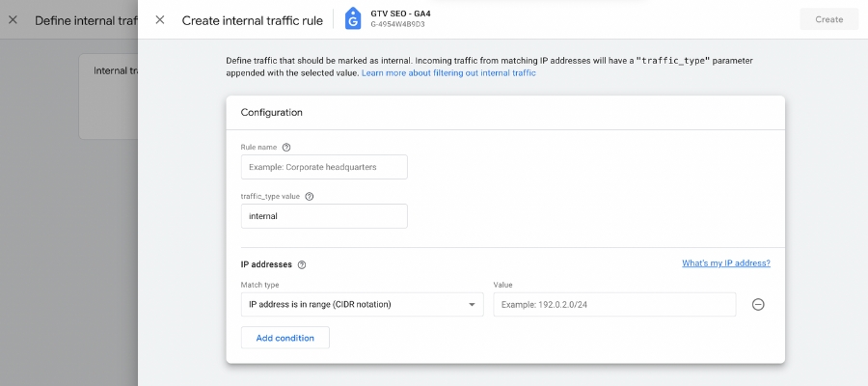Remove the IP address condition row
The width and height of the screenshot is (868, 386).
758,305
